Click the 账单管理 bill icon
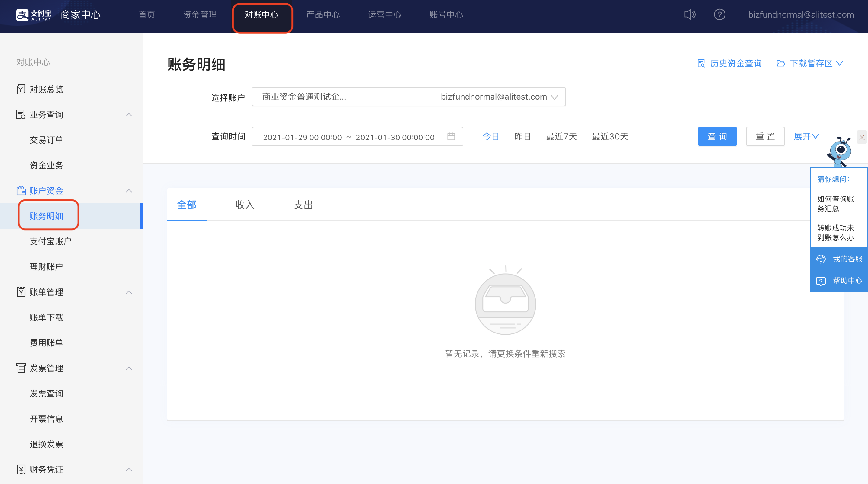Viewport: 868px width, 484px height. pyautogui.click(x=21, y=292)
